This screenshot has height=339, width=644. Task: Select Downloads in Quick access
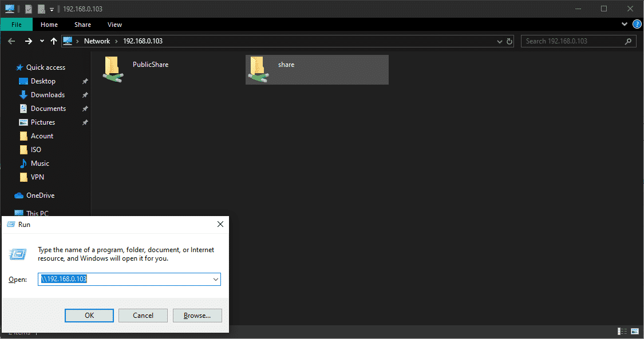pyautogui.click(x=48, y=95)
